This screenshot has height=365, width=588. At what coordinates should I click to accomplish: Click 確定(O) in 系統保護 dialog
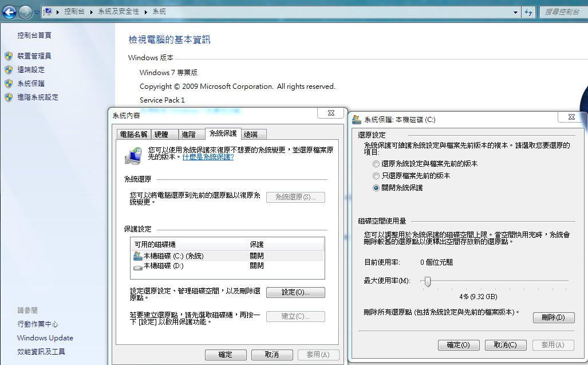pos(459,345)
